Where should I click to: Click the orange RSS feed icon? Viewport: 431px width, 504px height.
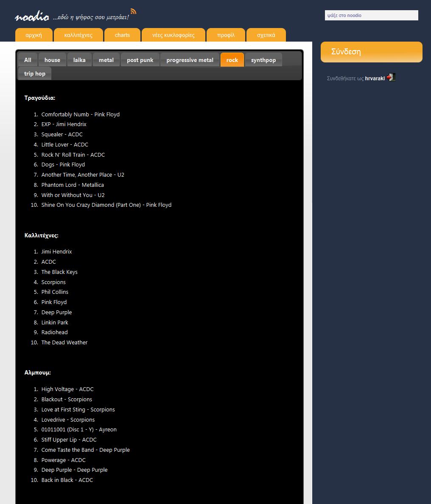pyautogui.click(x=133, y=11)
